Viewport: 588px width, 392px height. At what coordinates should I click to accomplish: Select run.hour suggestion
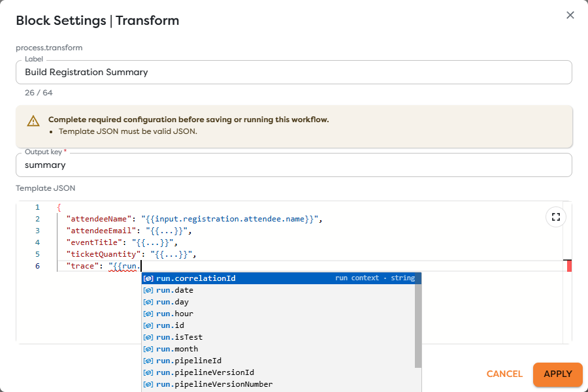click(x=278, y=314)
